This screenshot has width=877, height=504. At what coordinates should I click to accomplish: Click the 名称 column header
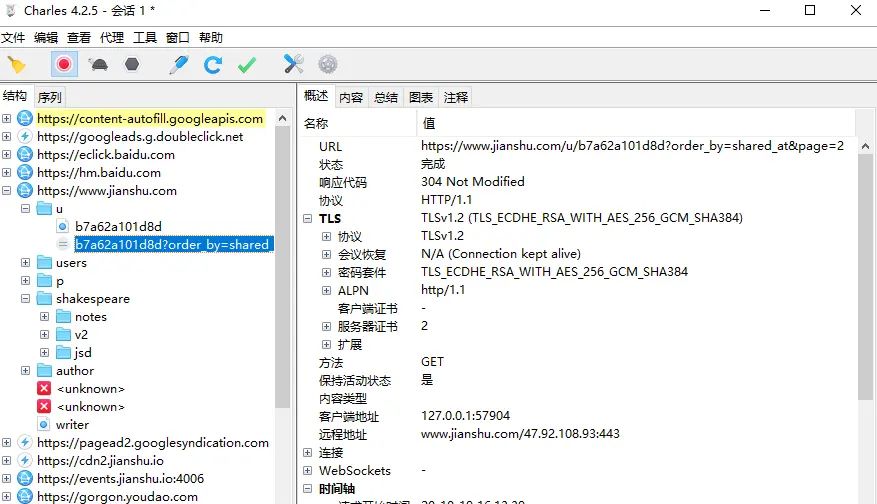coord(358,123)
